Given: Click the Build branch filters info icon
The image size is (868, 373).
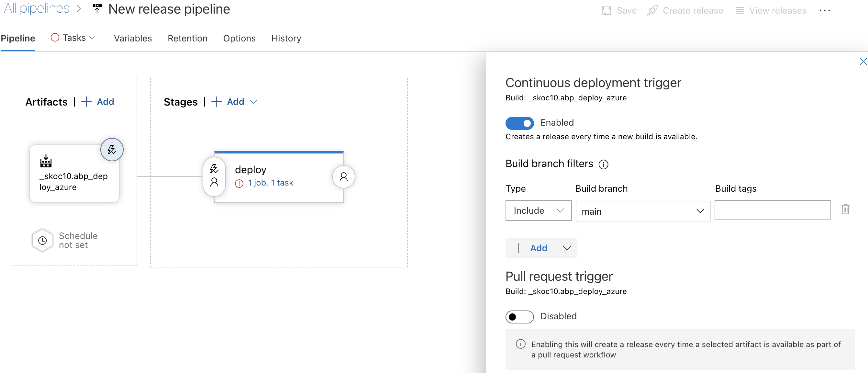Looking at the screenshot, I should pyautogui.click(x=603, y=164).
